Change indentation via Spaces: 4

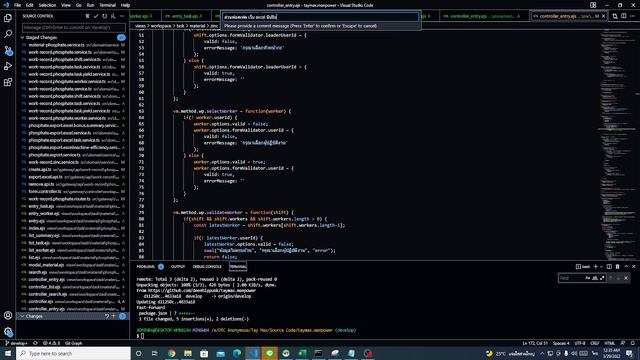(x=561, y=343)
